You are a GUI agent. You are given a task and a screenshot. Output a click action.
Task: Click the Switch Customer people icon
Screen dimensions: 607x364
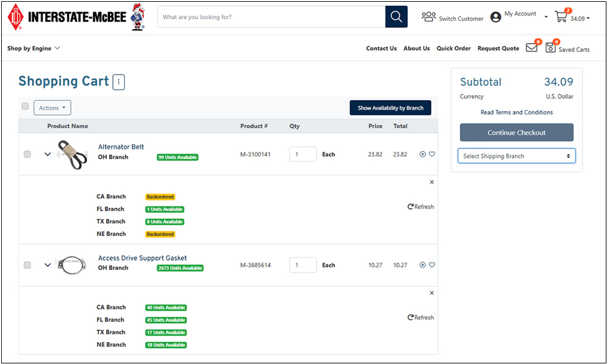point(429,16)
